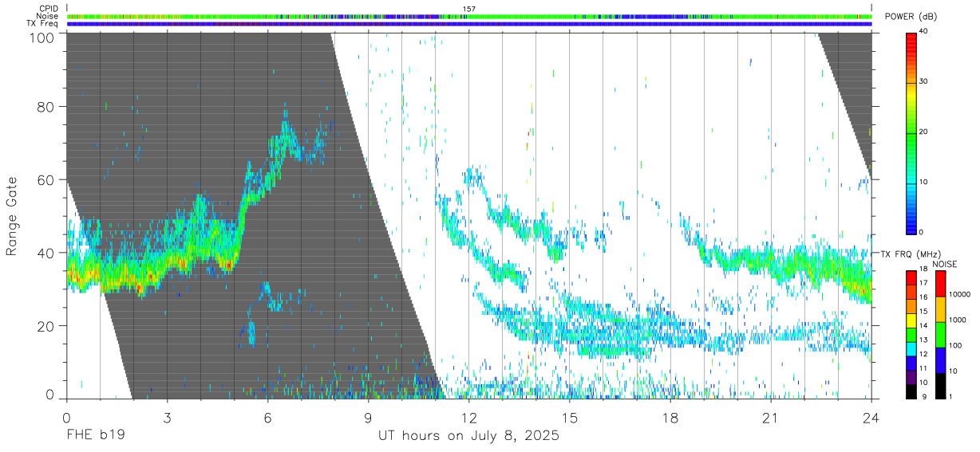Click the multicolored Noise strip at top
980x452 pixels.
[469, 16]
